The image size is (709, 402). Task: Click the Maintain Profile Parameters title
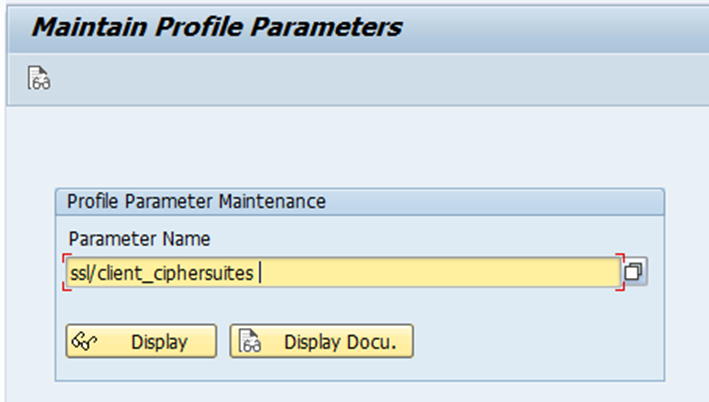click(216, 27)
